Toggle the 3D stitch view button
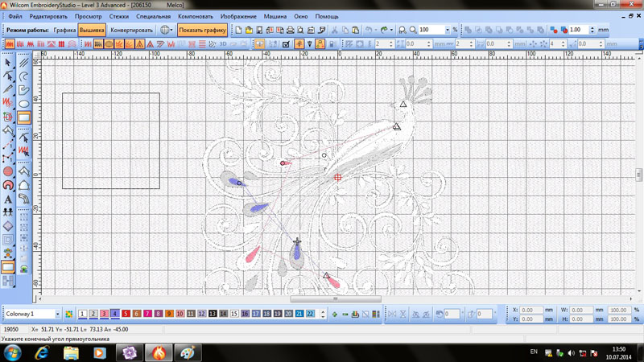Image resolution: width=644 pixels, height=362 pixels. 223,44
